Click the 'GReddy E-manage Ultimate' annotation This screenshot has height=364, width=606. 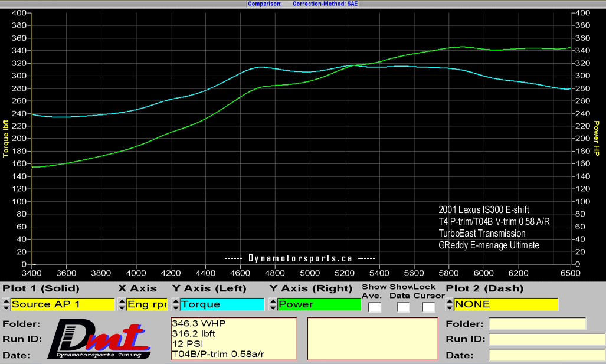point(489,245)
